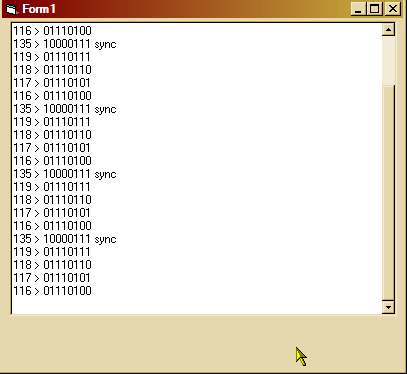The width and height of the screenshot is (407, 374).
Task: Click the topmost '116 > 01110100' line
Action: [x=52, y=31]
